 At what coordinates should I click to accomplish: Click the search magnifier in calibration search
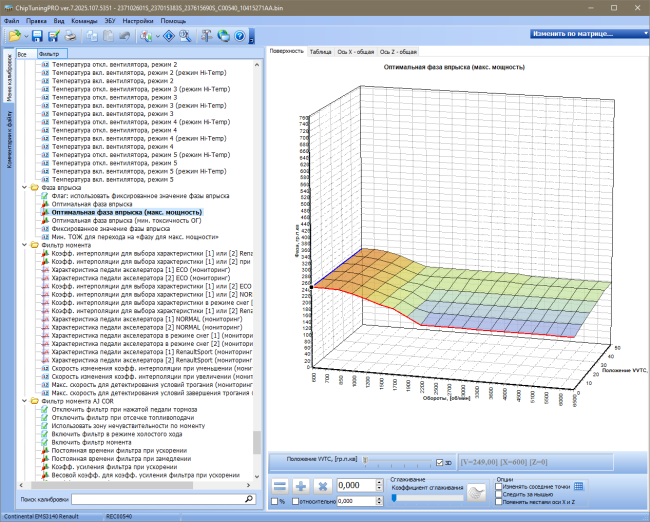click(249, 499)
